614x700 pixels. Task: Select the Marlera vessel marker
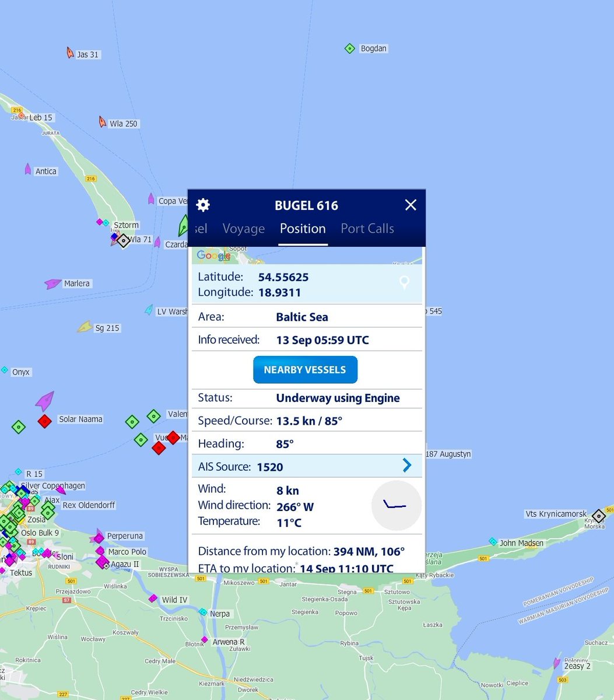[x=53, y=283]
